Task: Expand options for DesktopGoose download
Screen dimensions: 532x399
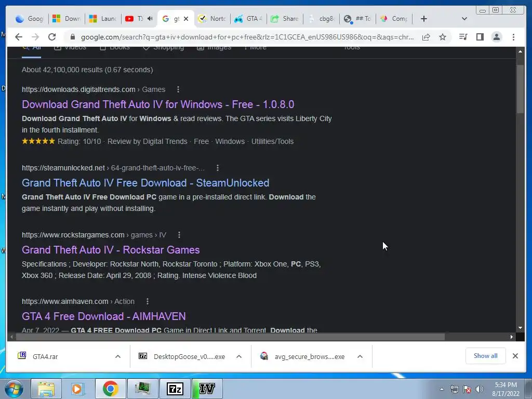Action: [239, 356]
